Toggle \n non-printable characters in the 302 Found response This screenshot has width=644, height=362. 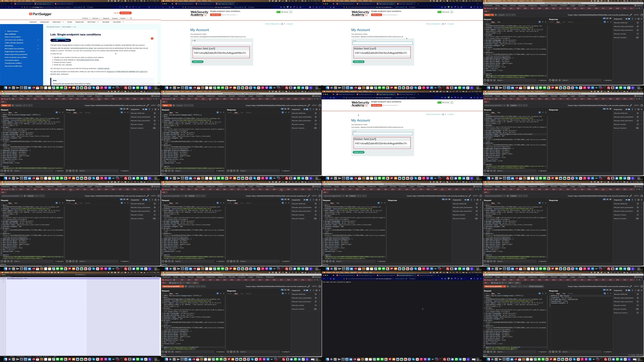tap(608, 294)
